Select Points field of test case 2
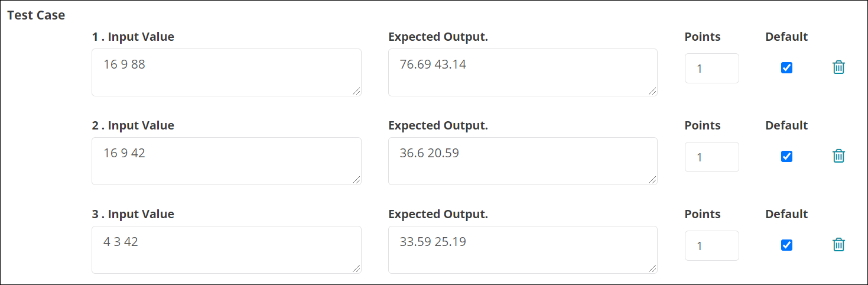Screen dimensions: 868x285 pyautogui.click(x=712, y=157)
